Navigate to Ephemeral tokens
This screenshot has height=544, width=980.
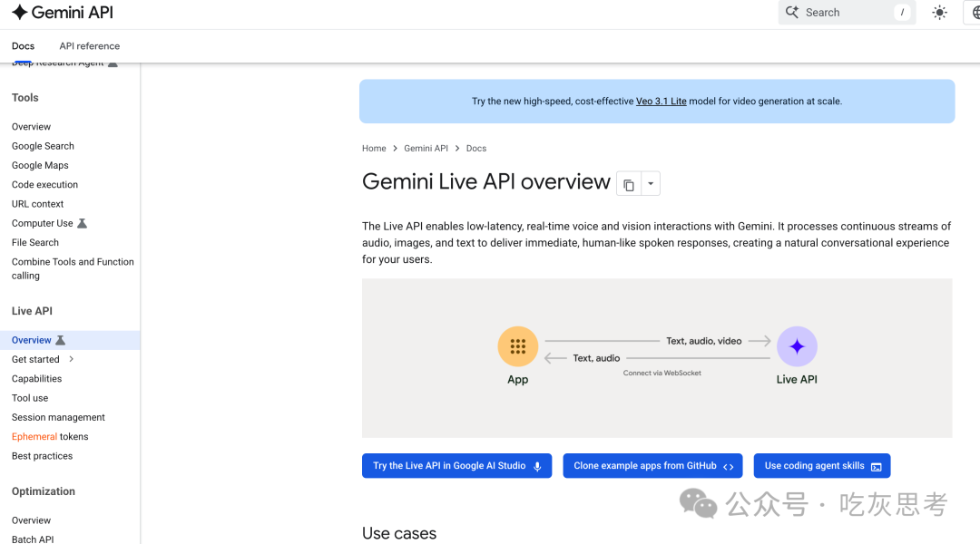50,437
